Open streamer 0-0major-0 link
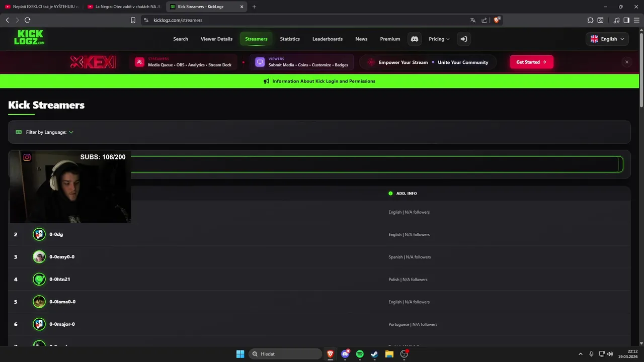The image size is (644, 362). pyautogui.click(x=62, y=324)
